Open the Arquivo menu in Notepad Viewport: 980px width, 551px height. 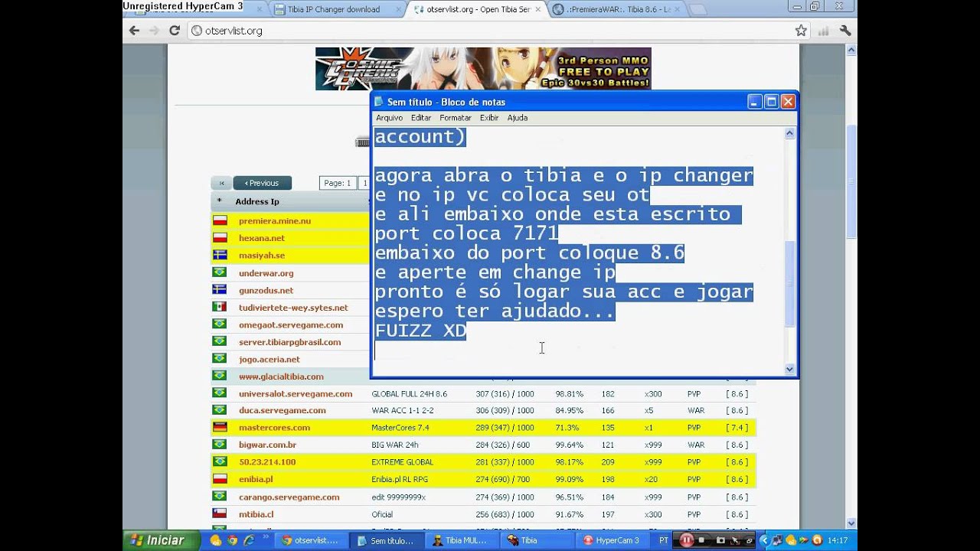tap(389, 118)
